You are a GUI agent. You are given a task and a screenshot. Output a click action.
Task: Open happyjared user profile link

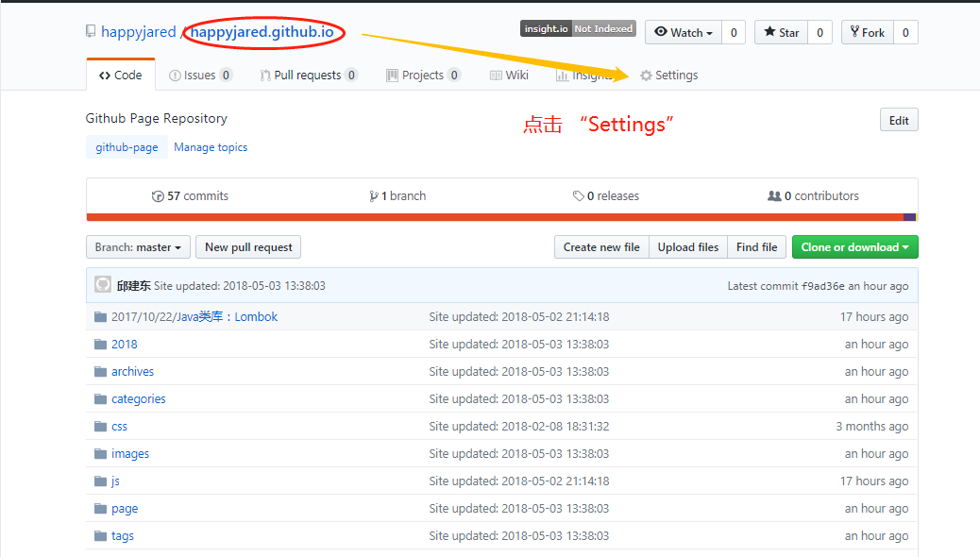tap(139, 32)
